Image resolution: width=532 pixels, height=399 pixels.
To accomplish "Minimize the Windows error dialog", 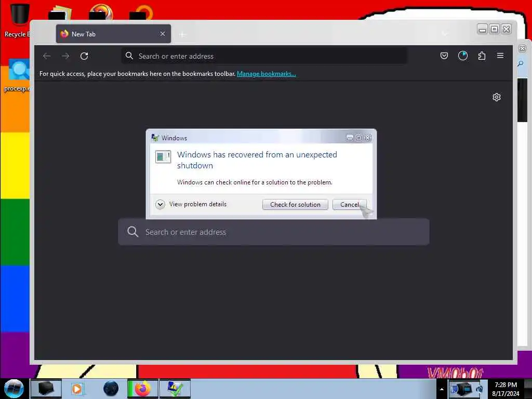I will coord(350,138).
